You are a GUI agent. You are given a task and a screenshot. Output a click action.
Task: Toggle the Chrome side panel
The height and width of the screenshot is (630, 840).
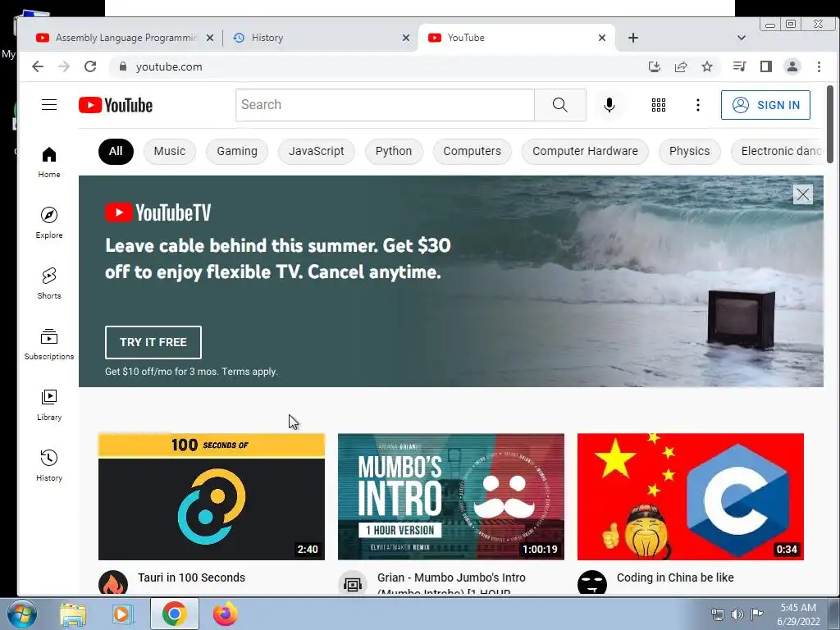tap(766, 66)
